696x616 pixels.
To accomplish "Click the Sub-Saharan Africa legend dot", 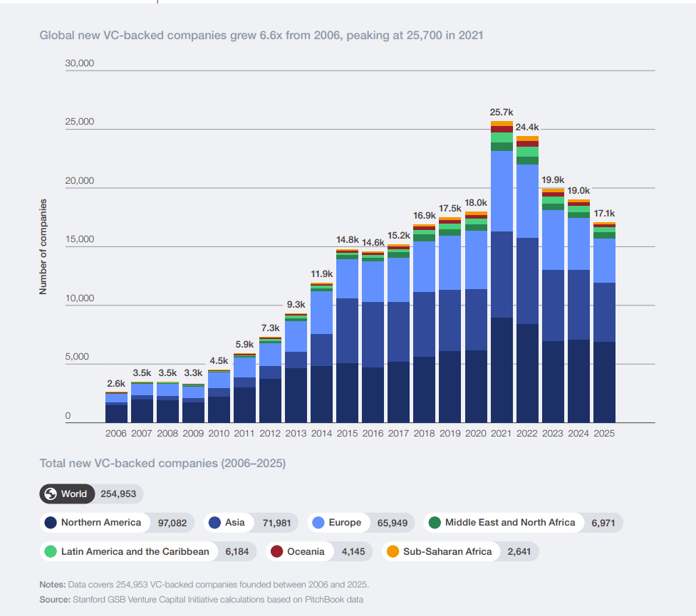I will point(393,551).
